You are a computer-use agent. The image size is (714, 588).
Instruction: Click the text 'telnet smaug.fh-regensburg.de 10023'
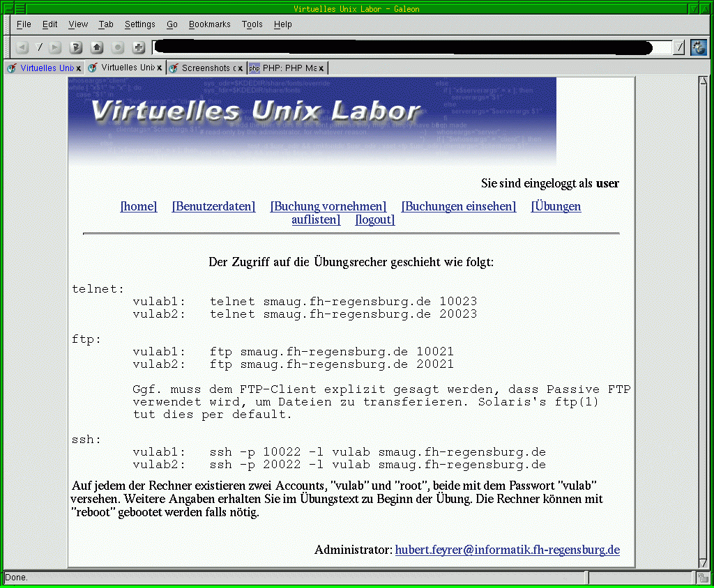click(x=343, y=301)
